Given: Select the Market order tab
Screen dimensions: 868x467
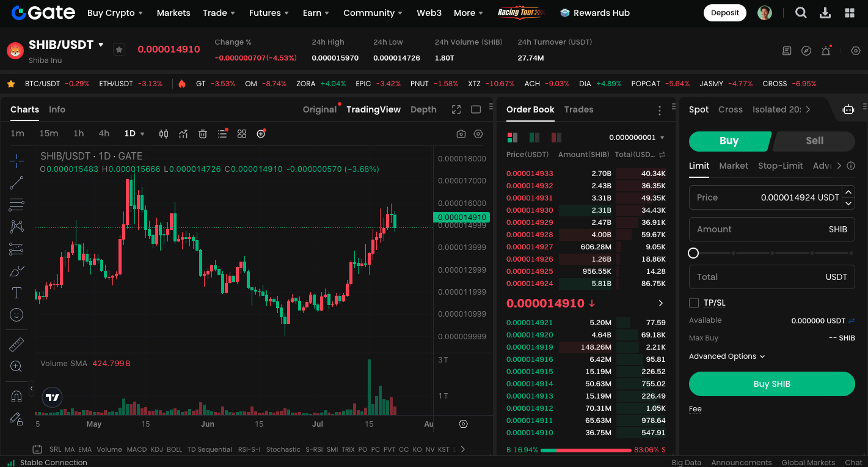Looking at the screenshot, I should 734,166.
